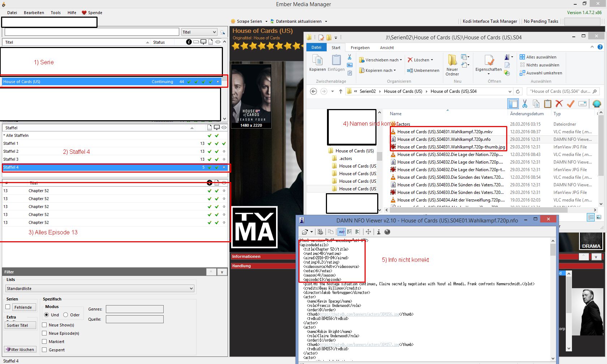607x364 pixels.
Task: Click into the Genres filter field
Action: click(x=135, y=309)
